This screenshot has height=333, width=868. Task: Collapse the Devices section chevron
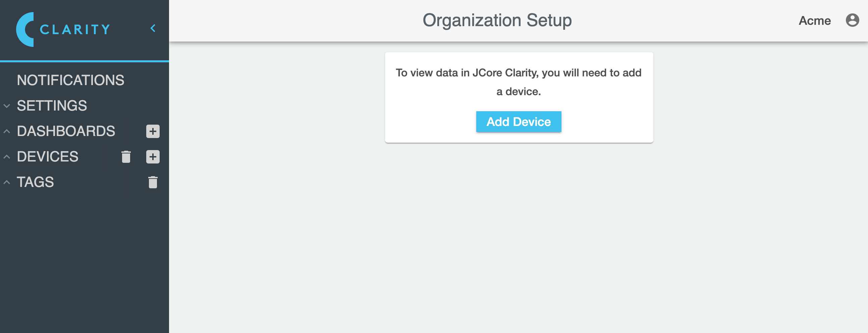pos(7,157)
